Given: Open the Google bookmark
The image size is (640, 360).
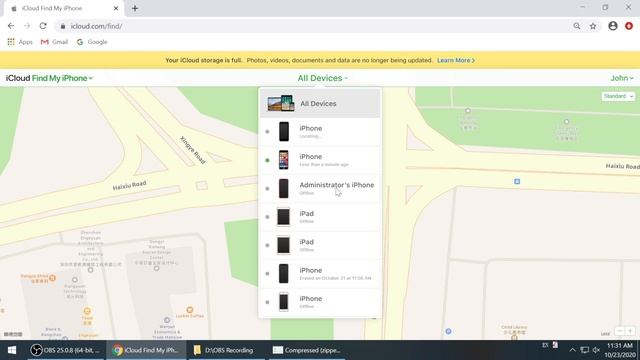Looking at the screenshot, I should coord(92,42).
